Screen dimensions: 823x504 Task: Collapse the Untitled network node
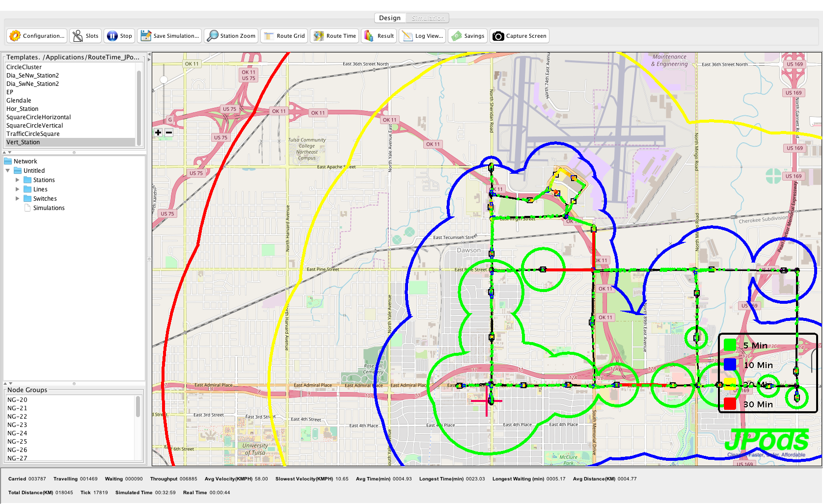[8, 171]
